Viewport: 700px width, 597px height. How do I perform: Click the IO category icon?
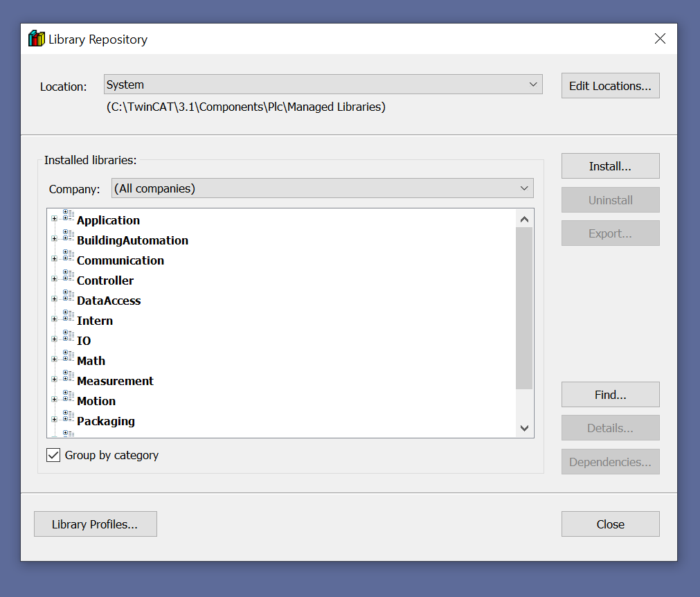(x=69, y=336)
